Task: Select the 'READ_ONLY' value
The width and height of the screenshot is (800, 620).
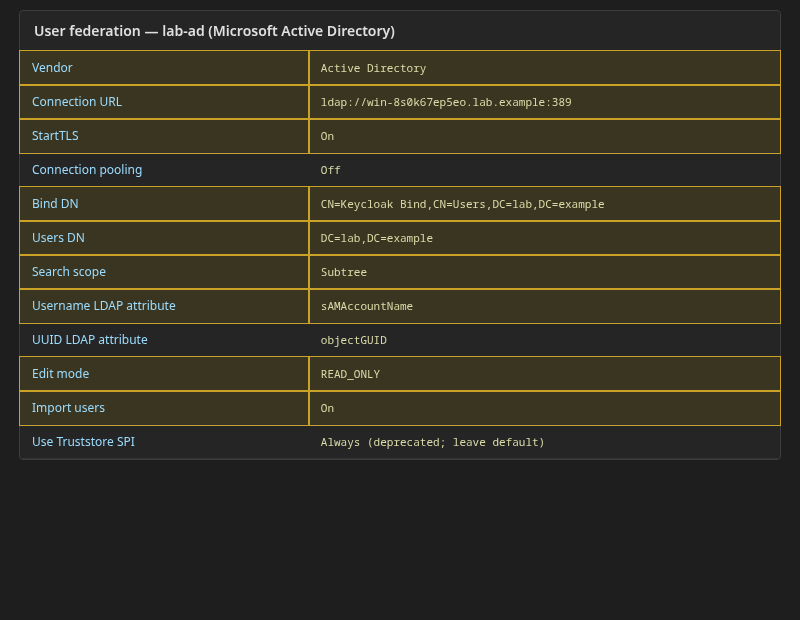Action: pos(350,375)
